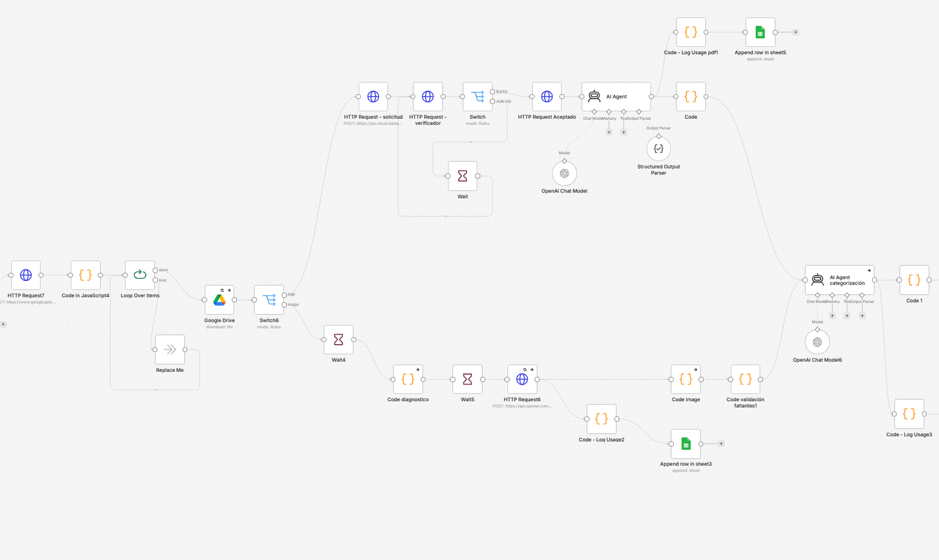Open the Code image node
The image size is (939, 560).
[686, 379]
